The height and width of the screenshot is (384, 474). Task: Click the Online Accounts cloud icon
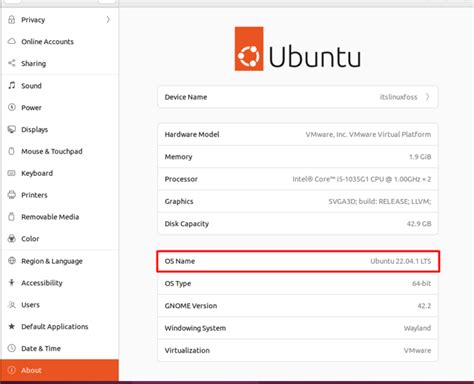[x=12, y=41]
